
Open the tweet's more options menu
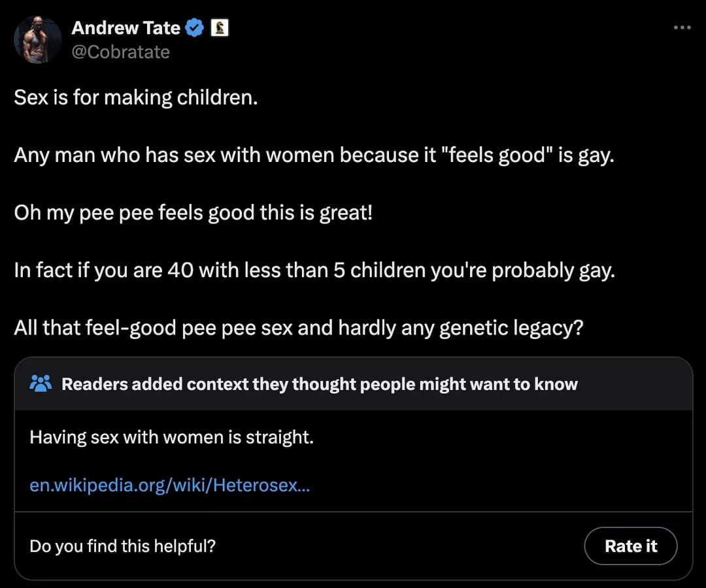682,27
